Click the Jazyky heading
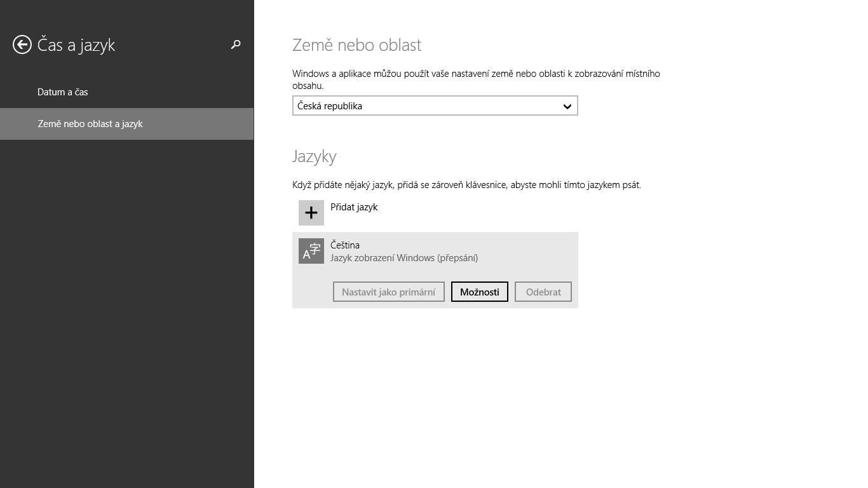The image size is (868, 488). coord(315,156)
